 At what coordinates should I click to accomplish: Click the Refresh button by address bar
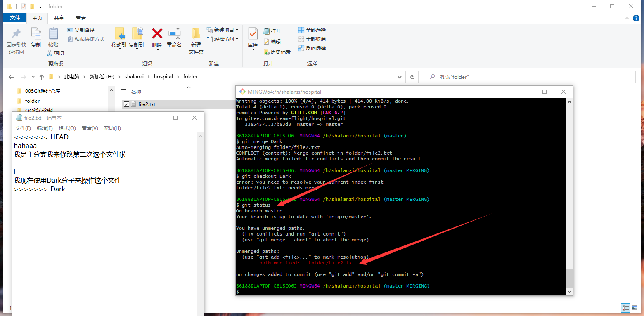[412, 77]
